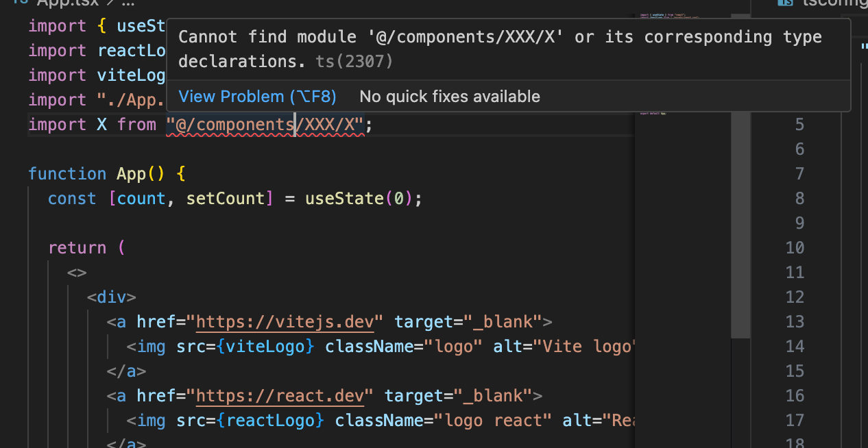Click the View Problem link
The image size is (868, 448).
click(257, 97)
